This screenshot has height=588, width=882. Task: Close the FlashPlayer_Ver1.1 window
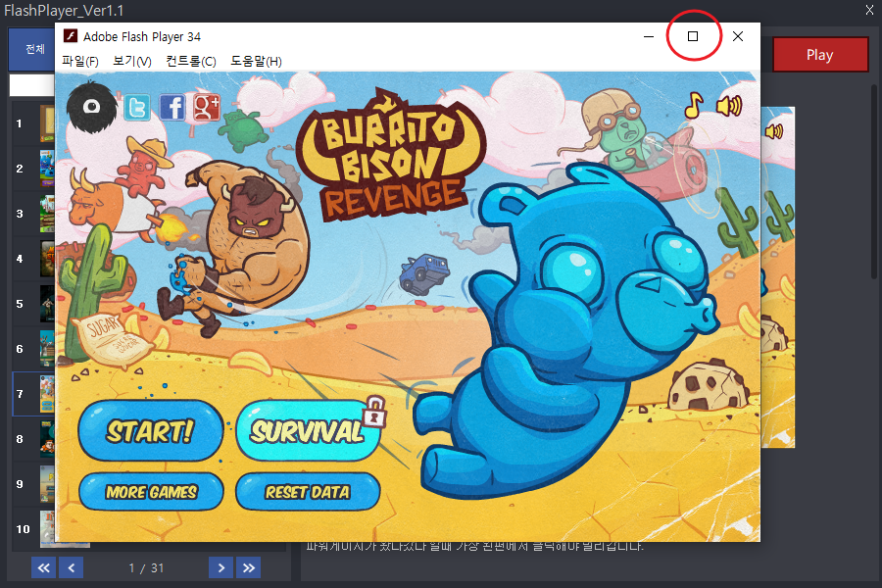(x=869, y=10)
